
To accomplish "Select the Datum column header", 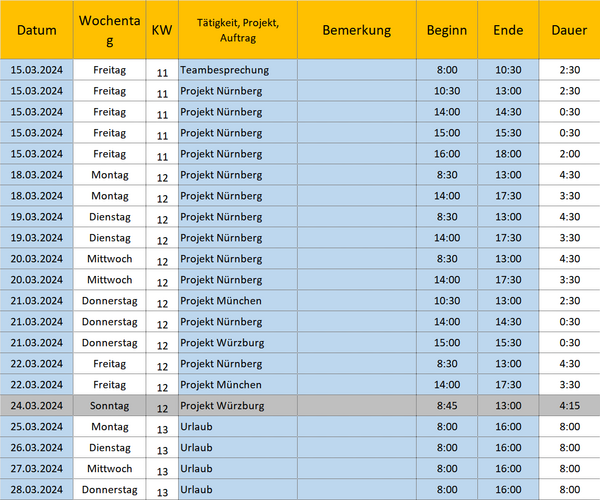I will click(x=37, y=30).
